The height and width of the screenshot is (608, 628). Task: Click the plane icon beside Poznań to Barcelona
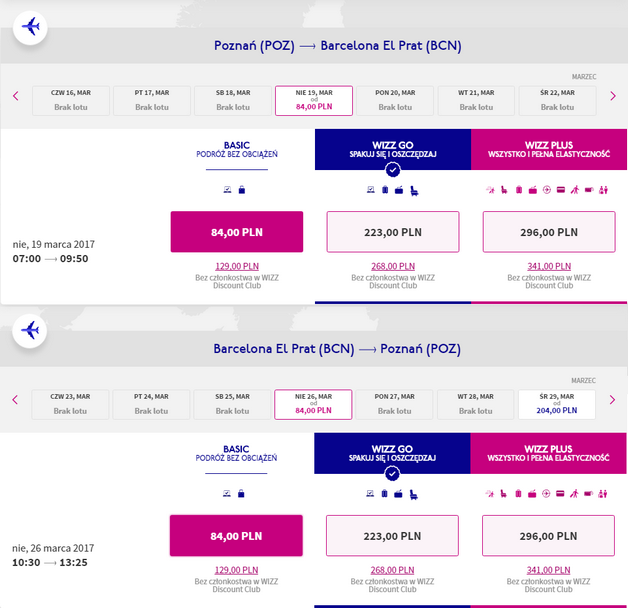tap(30, 27)
